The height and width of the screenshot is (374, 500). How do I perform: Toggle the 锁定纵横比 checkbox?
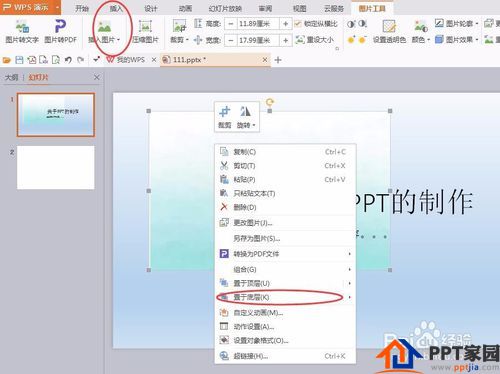coord(298,24)
